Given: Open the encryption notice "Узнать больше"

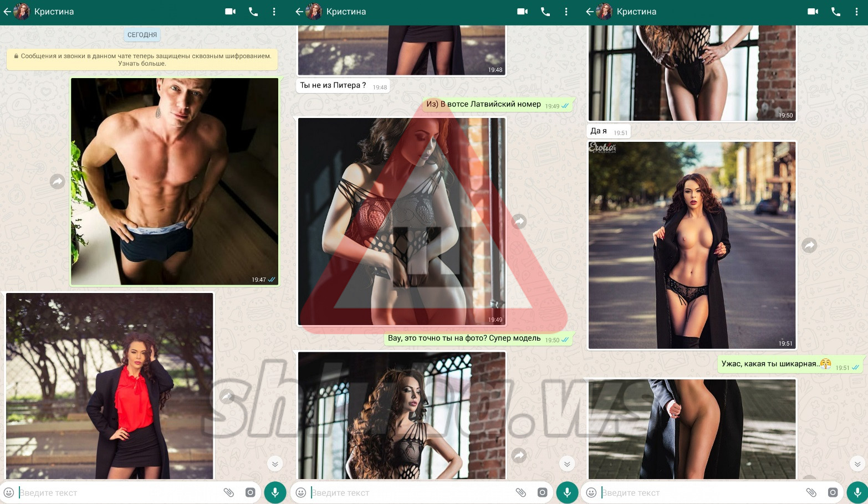Looking at the screenshot, I should pos(142,64).
